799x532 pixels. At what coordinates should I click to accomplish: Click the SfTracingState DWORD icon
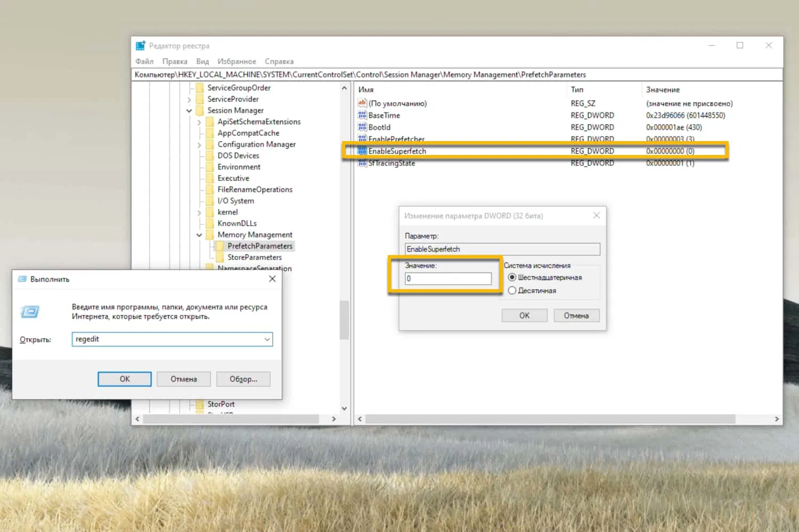tap(363, 163)
